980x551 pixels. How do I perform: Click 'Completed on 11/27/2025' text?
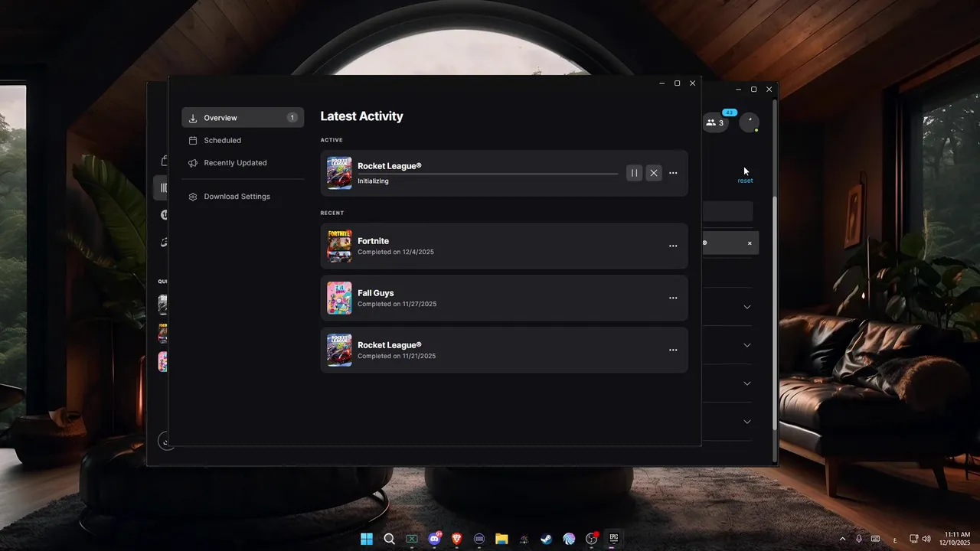coord(397,304)
